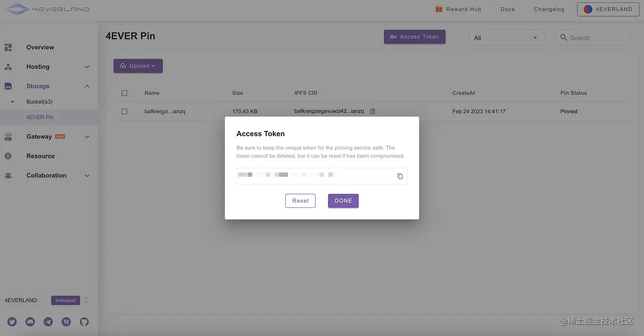Click the Name column header

[x=152, y=93]
